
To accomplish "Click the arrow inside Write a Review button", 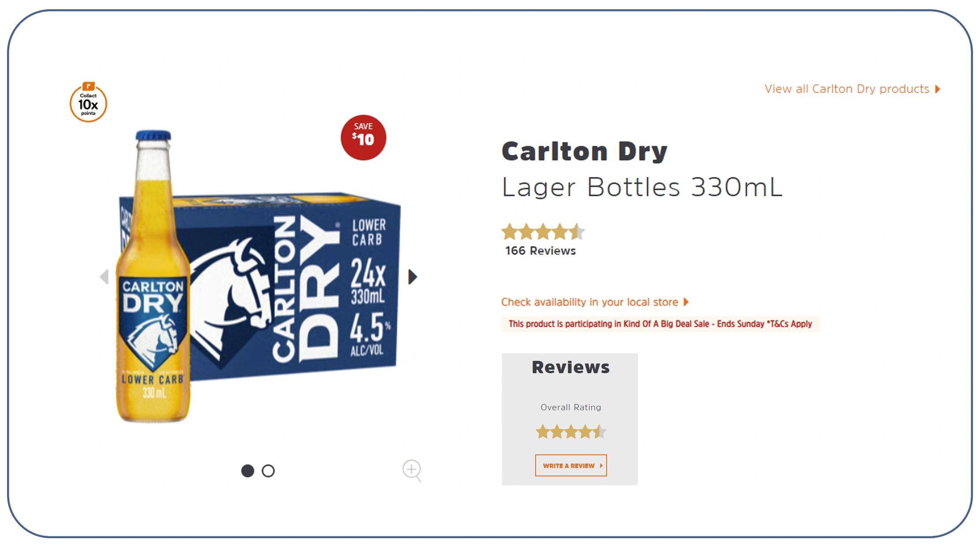I will pyautogui.click(x=601, y=465).
